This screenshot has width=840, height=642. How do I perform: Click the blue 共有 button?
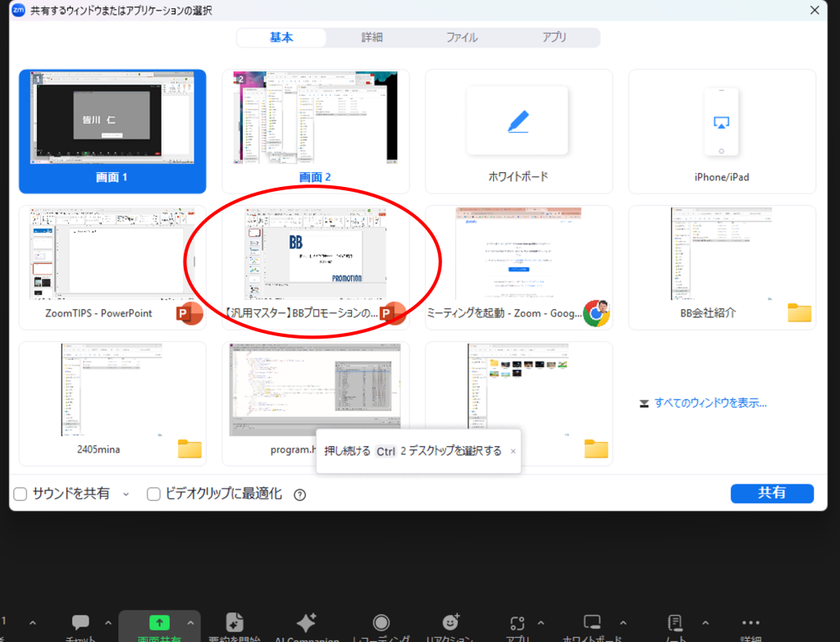pos(772,493)
